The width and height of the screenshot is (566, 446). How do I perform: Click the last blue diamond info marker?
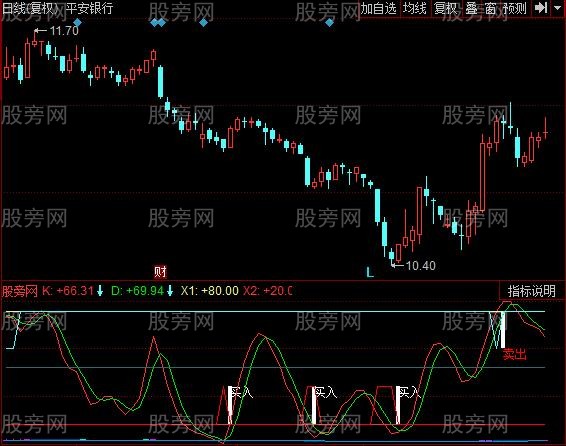click(x=329, y=23)
